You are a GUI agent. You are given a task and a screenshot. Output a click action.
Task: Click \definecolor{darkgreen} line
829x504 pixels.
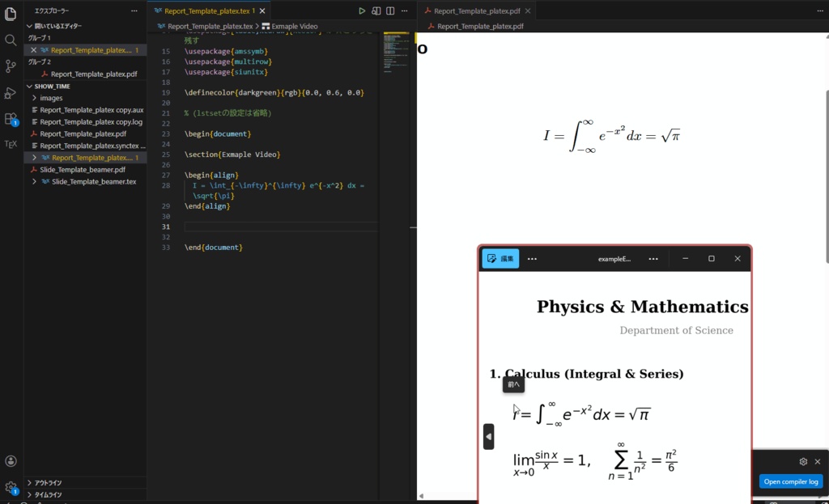point(274,92)
